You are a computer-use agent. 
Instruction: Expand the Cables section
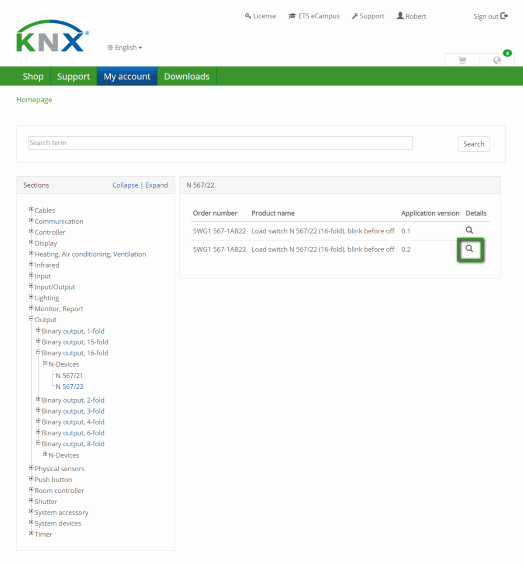31,209
